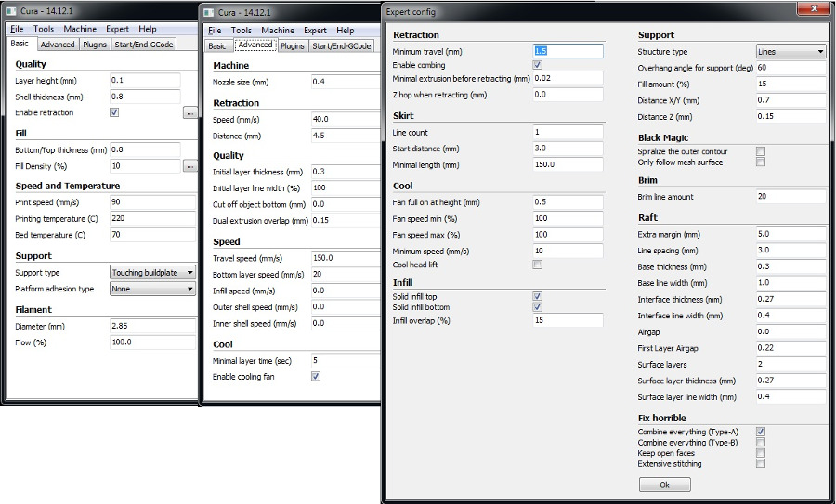The width and height of the screenshot is (836, 504).
Task: Click Nozzle size input field
Action: (x=346, y=82)
